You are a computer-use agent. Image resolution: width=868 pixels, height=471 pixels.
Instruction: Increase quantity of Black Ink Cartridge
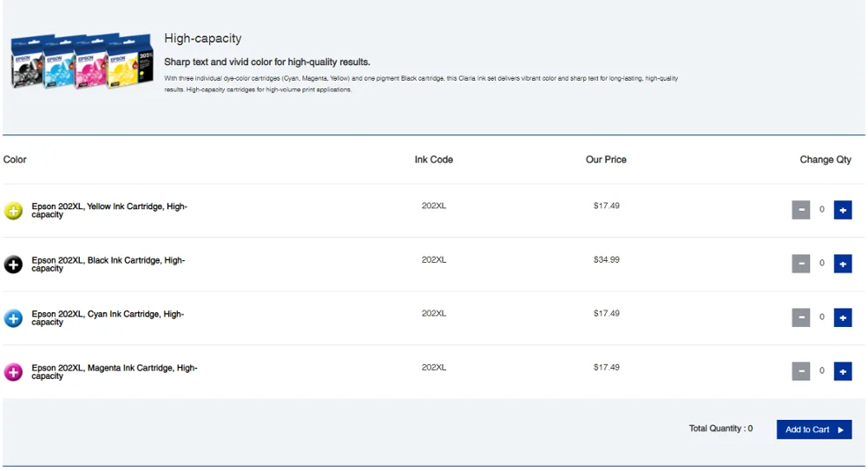click(x=843, y=264)
